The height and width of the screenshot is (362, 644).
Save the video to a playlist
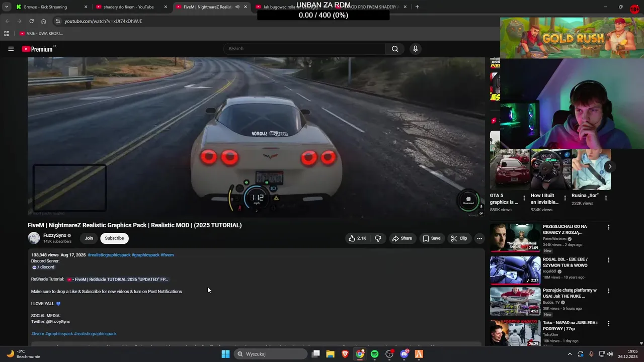click(x=431, y=238)
